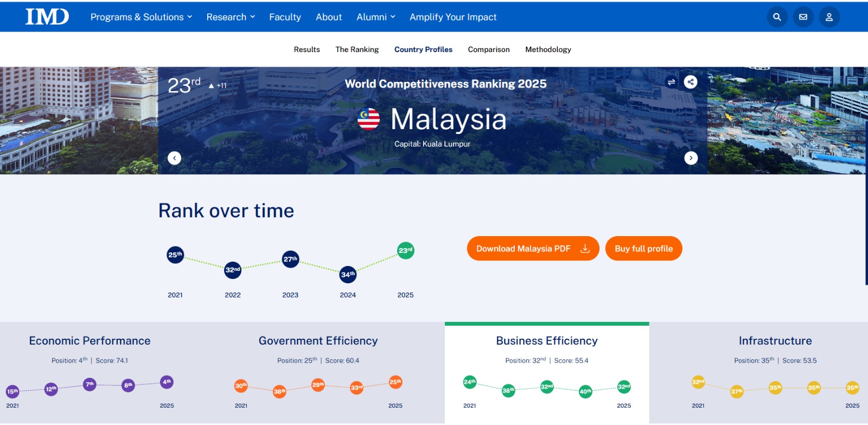Switch to The Ranking tab
The image size is (868, 425).
[x=357, y=49]
